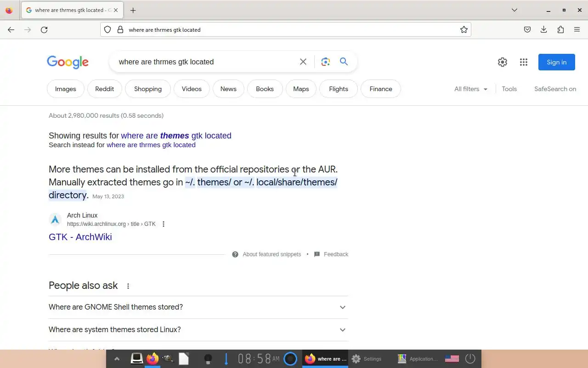Open the three-dot menu beside the ArchWiki result

tap(163, 224)
